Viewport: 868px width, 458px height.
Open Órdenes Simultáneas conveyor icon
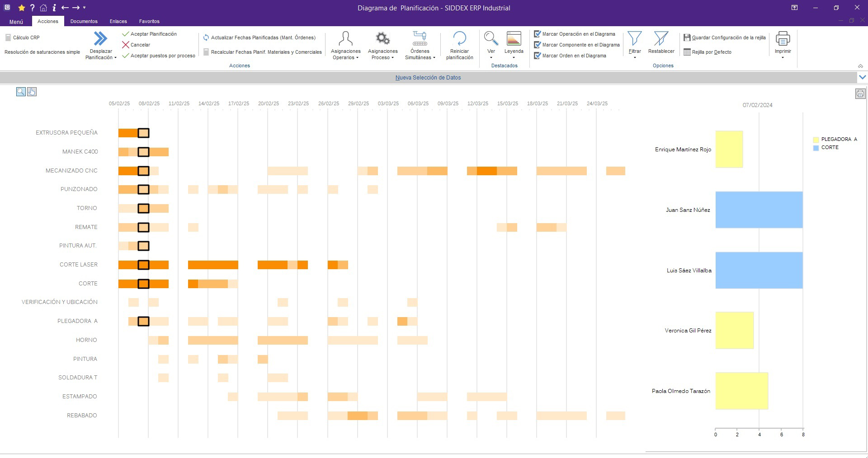420,39
